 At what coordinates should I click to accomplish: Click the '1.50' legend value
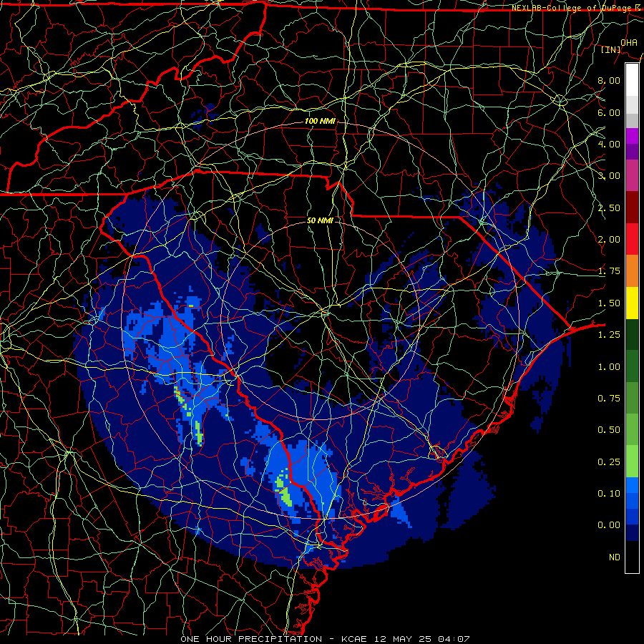[609, 303]
